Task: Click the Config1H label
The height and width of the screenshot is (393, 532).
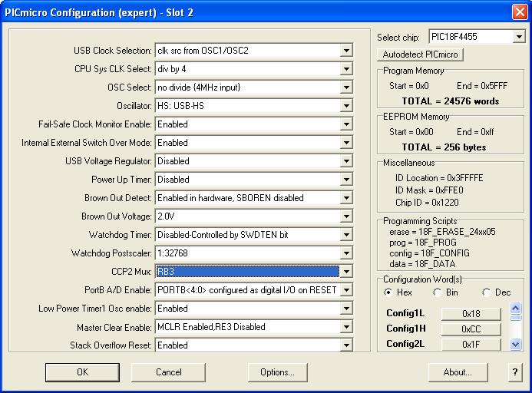Action: (406, 329)
